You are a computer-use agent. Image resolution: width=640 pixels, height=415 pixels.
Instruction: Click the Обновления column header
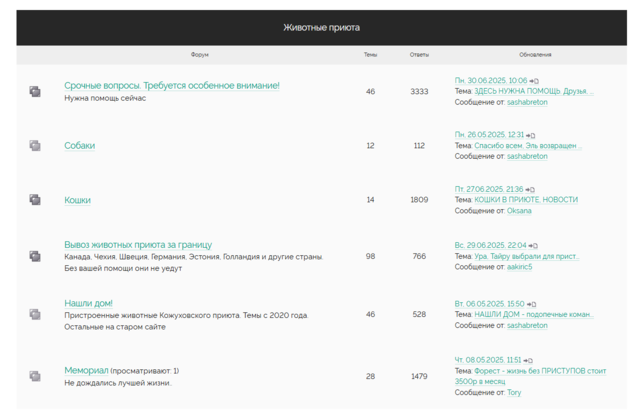535,55
